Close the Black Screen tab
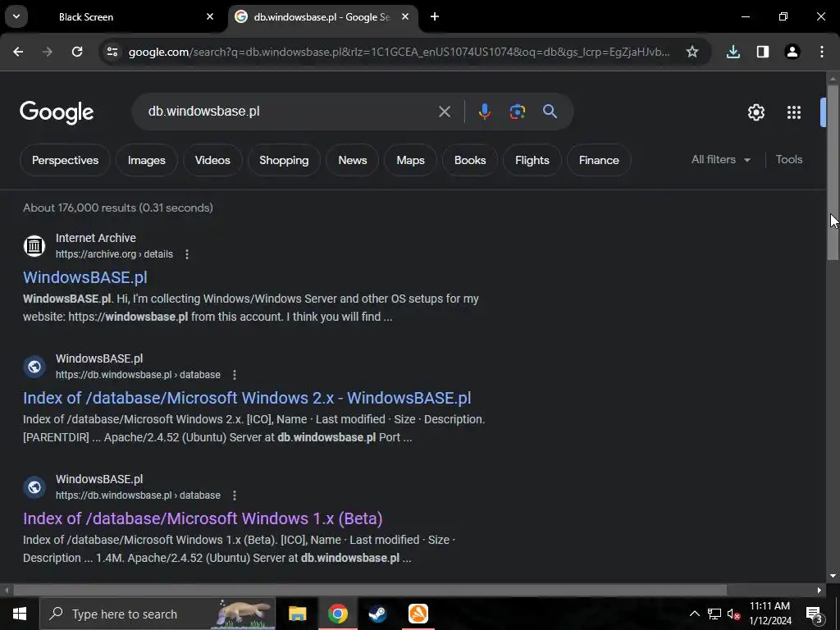 [x=210, y=16]
